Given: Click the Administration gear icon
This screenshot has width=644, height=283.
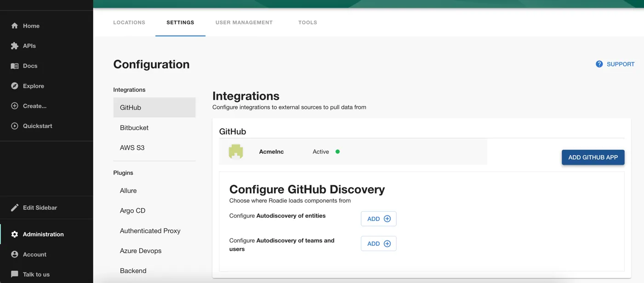Looking at the screenshot, I should click(x=14, y=234).
